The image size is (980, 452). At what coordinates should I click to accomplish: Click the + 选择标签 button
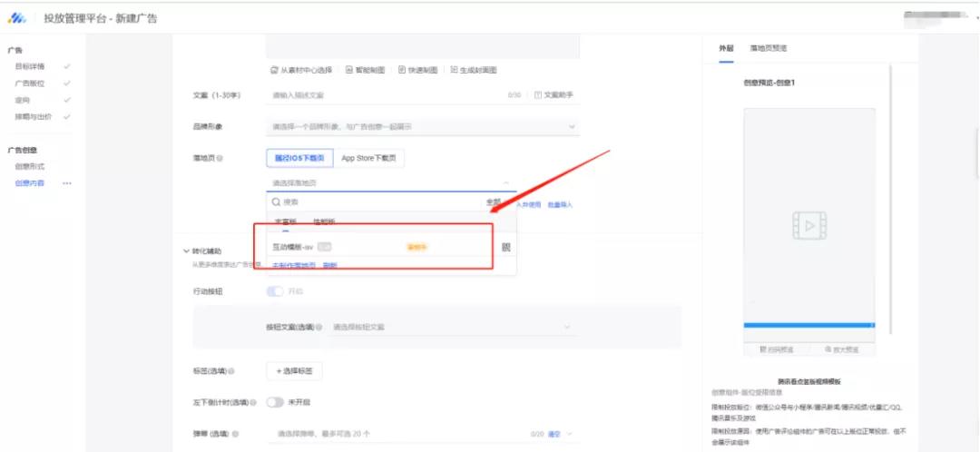(x=294, y=371)
